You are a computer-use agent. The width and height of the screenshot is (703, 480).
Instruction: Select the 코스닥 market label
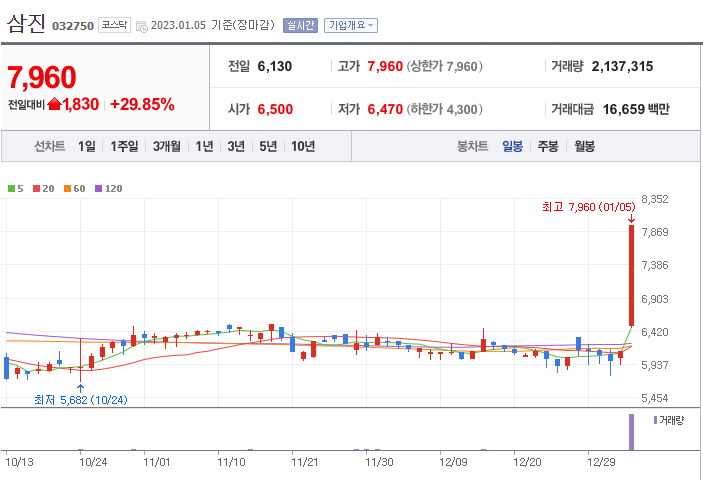pyautogui.click(x=114, y=25)
